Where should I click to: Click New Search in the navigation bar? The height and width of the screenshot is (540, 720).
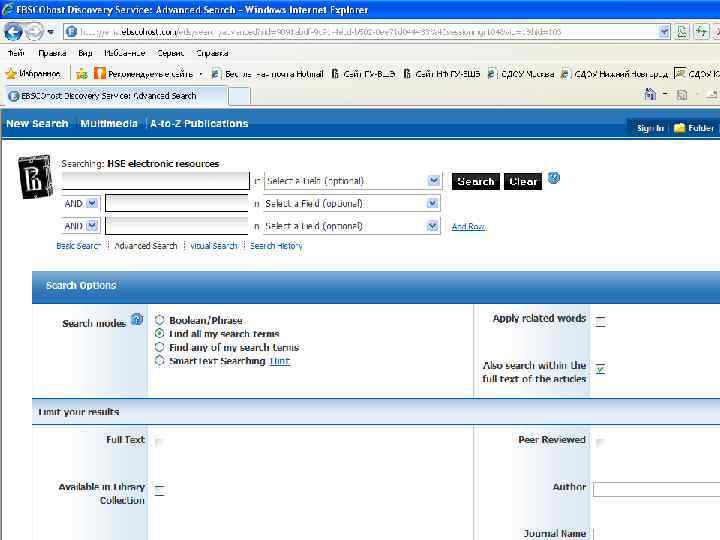click(x=37, y=124)
